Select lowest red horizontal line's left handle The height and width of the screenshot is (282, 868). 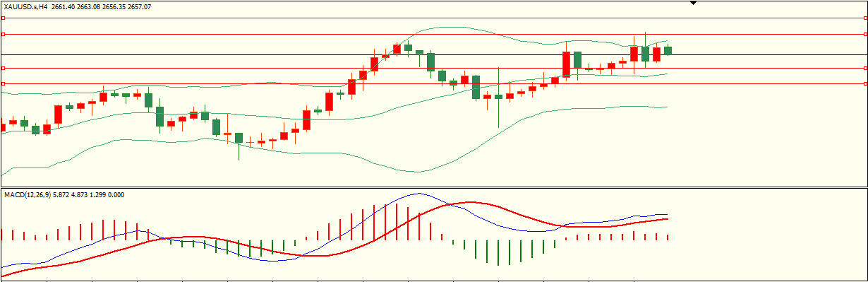pyautogui.click(x=3, y=83)
